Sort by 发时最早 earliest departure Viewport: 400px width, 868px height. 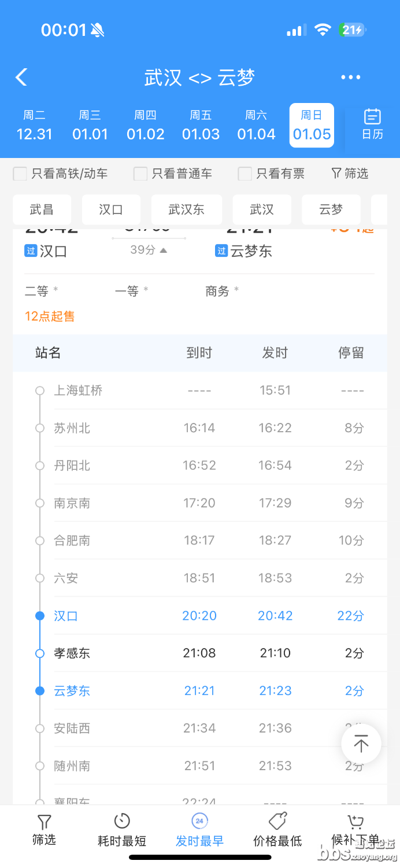pyautogui.click(x=199, y=829)
